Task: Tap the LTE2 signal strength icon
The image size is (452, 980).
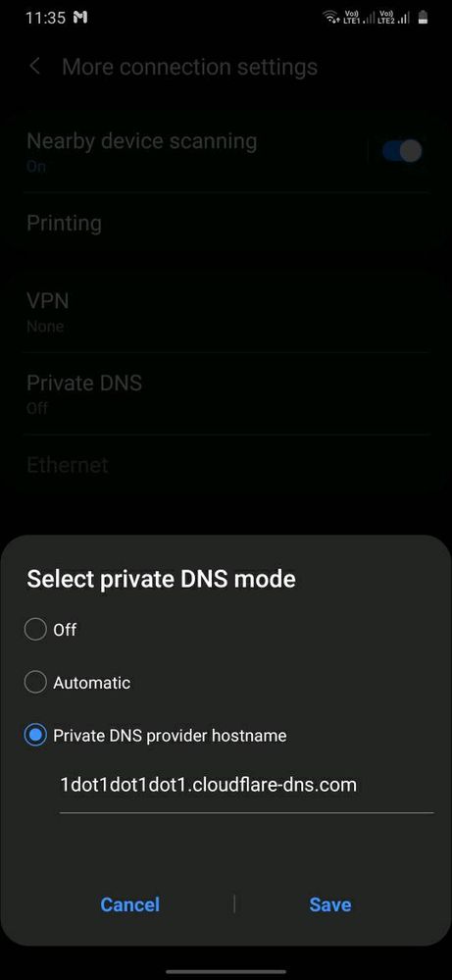Action: click(394, 18)
